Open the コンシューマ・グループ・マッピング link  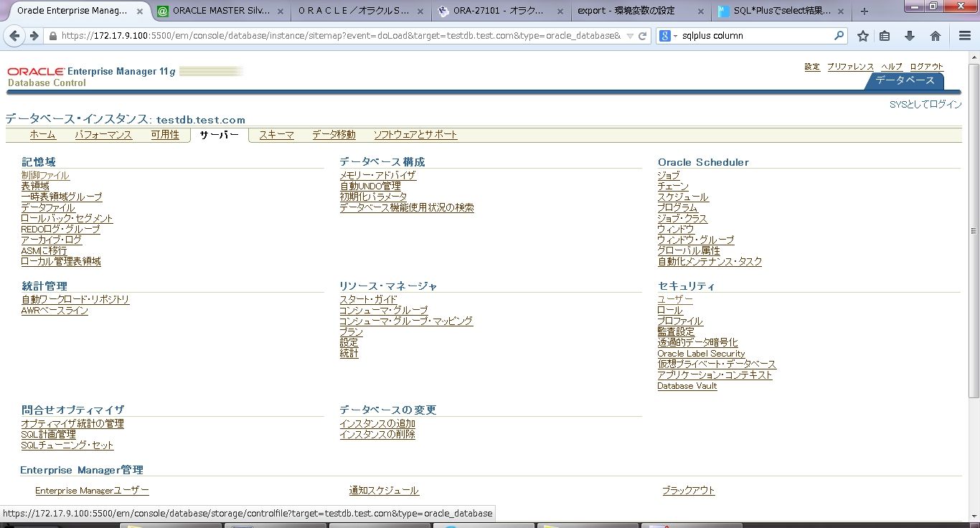(406, 321)
